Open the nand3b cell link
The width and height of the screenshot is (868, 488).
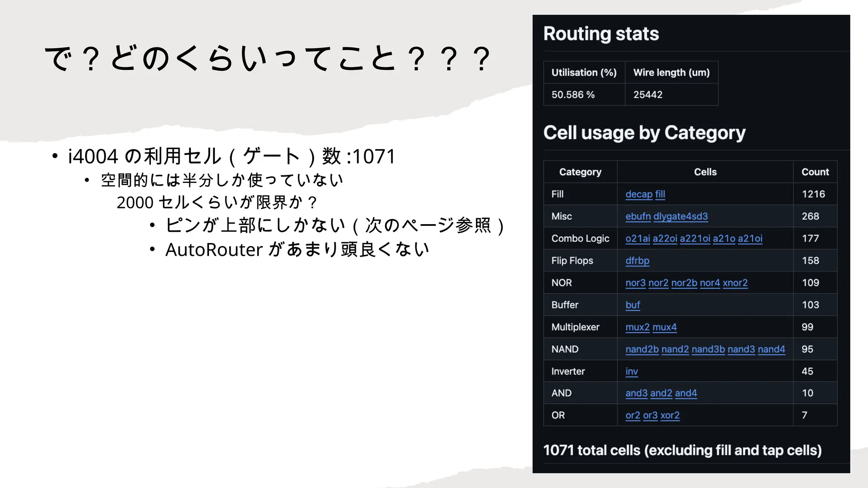click(x=708, y=349)
